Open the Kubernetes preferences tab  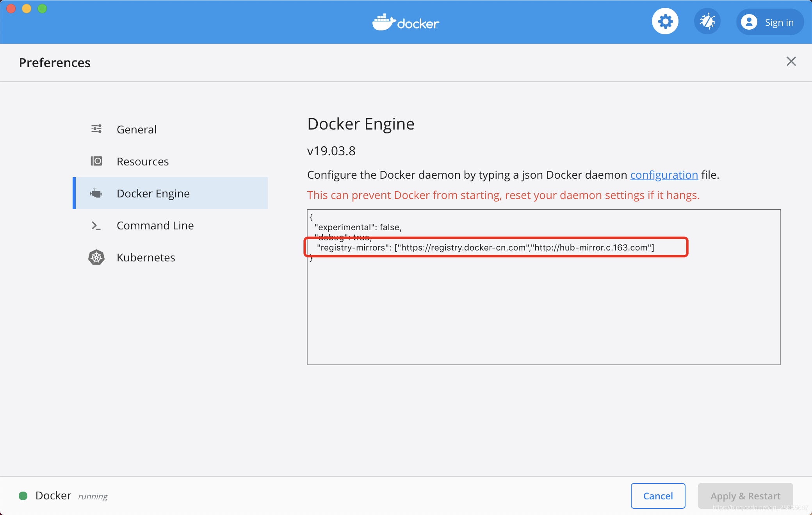[x=170, y=257]
